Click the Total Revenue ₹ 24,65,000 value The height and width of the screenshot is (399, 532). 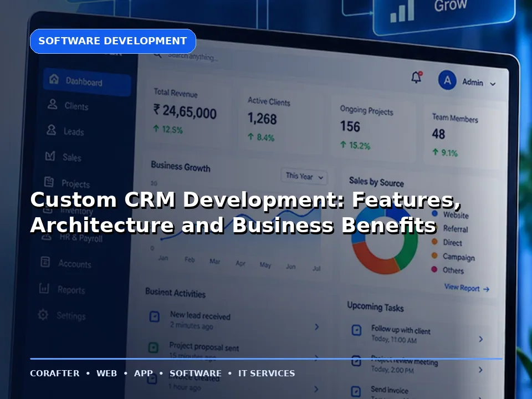pyautogui.click(x=185, y=111)
